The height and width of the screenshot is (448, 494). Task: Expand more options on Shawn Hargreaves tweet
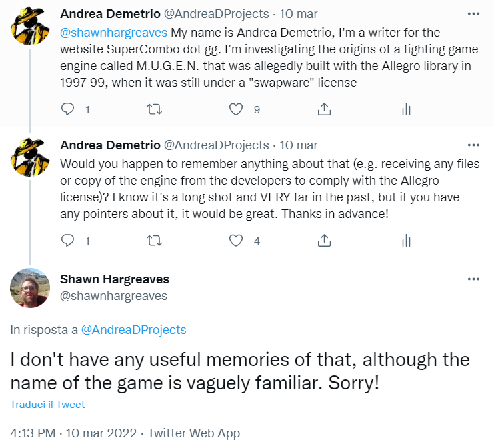(473, 279)
